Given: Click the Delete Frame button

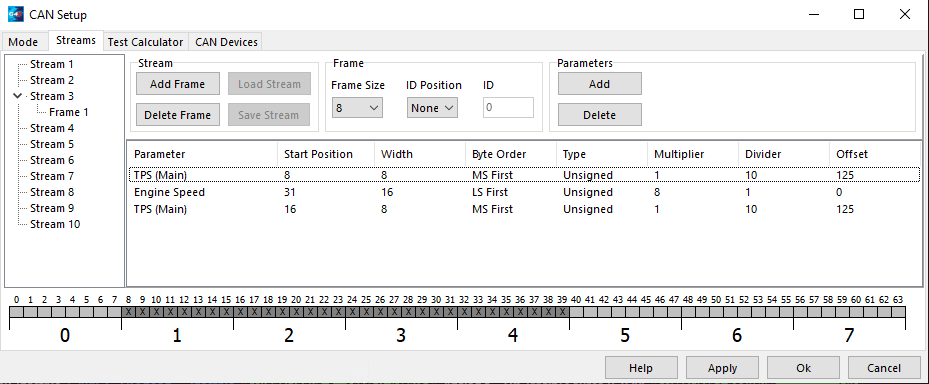Looking at the screenshot, I should pos(178,115).
